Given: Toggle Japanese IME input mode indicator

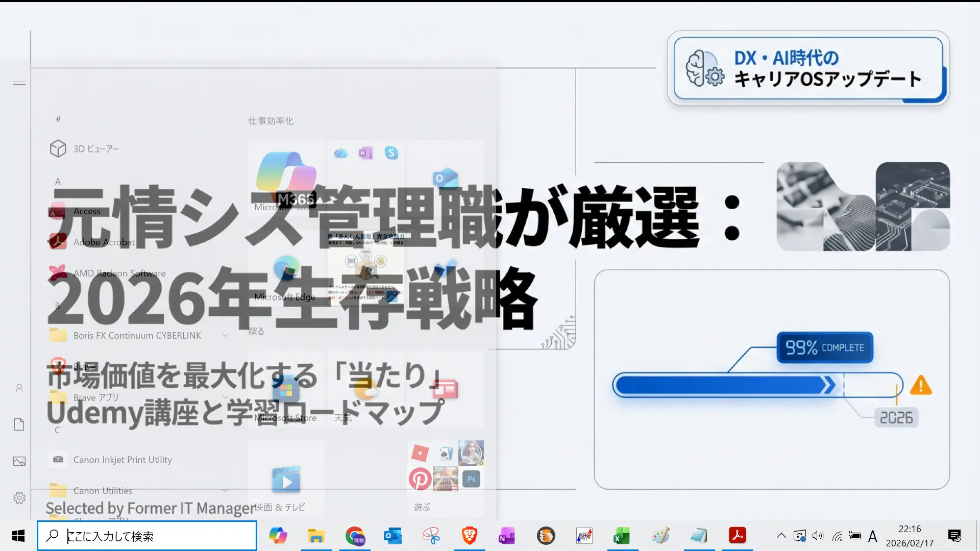Looking at the screenshot, I should tap(873, 536).
